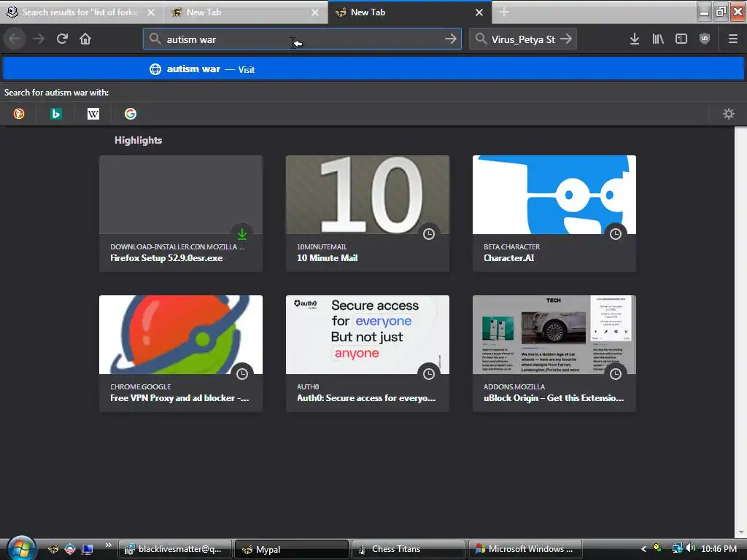The width and height of the screenshot is (747, 560).
Task: Select the 'autism war — Visit' suggestion
Action: pos(373,69)
